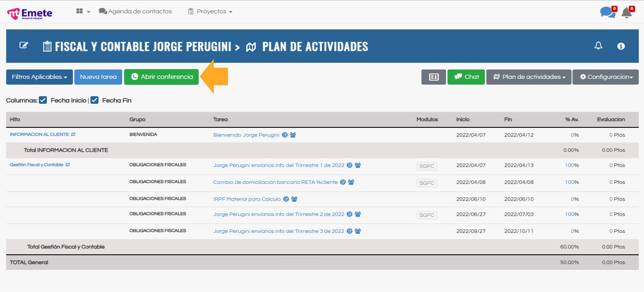Expand the Filtros Aplicables dropdown
The width and height of the screenshot is (644, 292).
click(39, 77)
